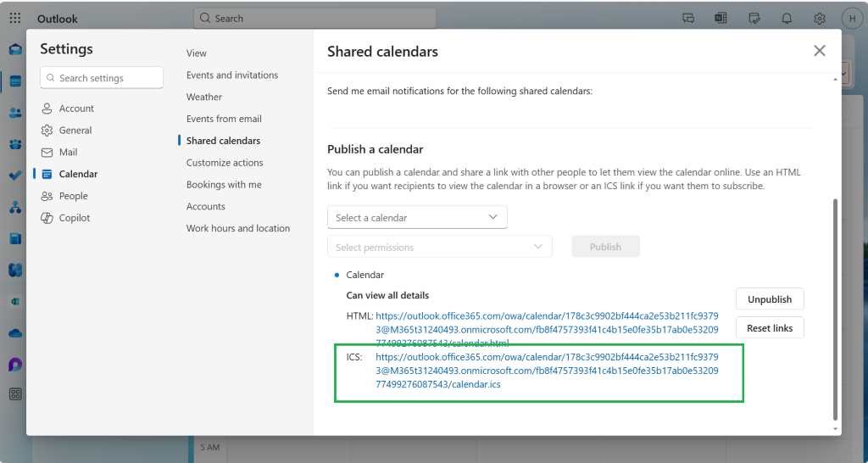This screenshot has width=868, height=463.
Task: Go to Work hours and location
Action: click(238, 228)
